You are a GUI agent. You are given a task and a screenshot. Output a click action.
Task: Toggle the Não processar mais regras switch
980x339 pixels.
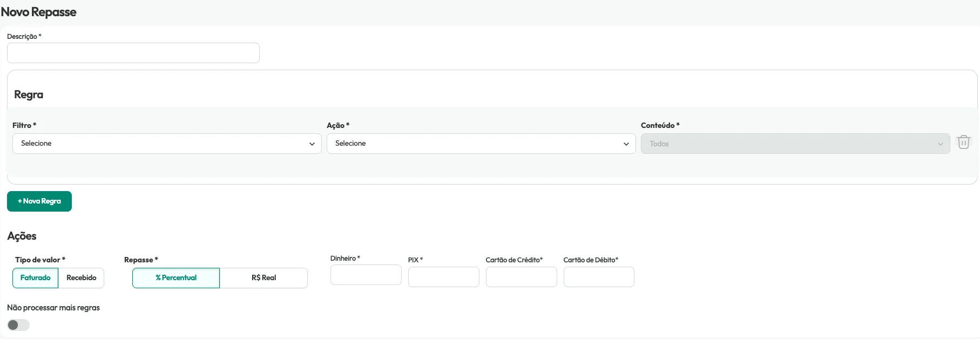click(18, 325)
